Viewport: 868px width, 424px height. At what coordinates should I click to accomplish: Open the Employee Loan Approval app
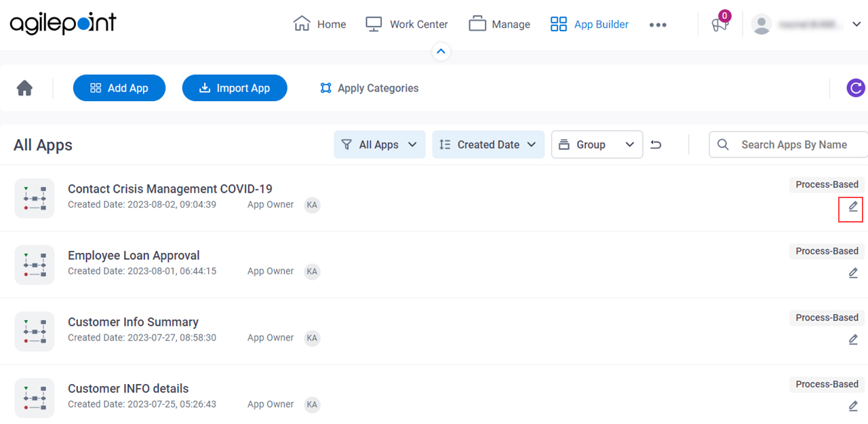134,255
